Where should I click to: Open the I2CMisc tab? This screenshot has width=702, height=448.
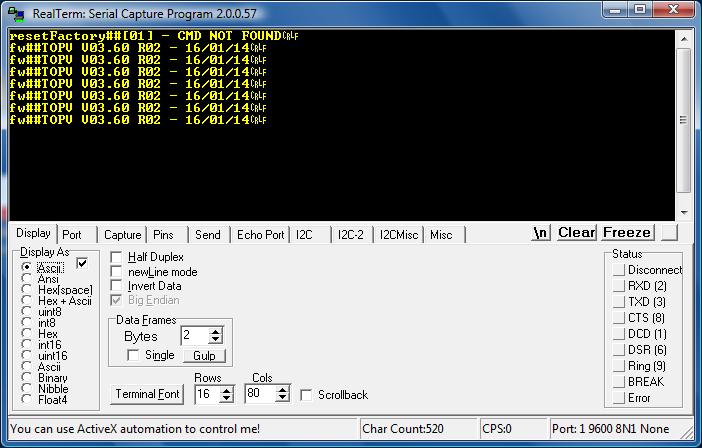click(x=398, y=235)
